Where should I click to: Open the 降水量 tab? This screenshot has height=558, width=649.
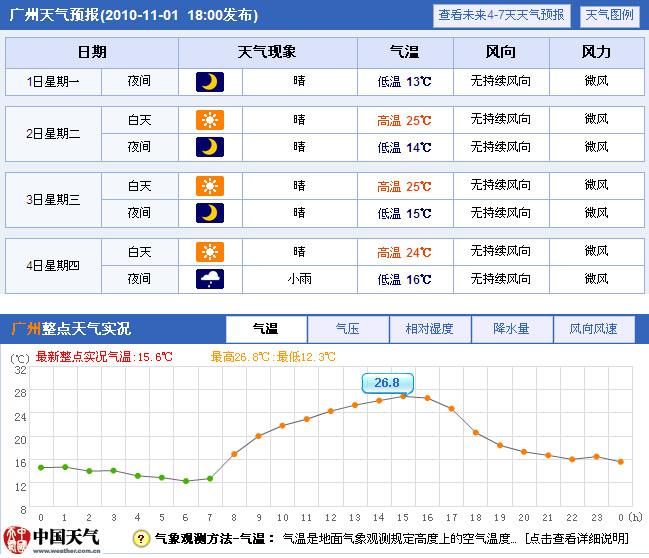512,329
